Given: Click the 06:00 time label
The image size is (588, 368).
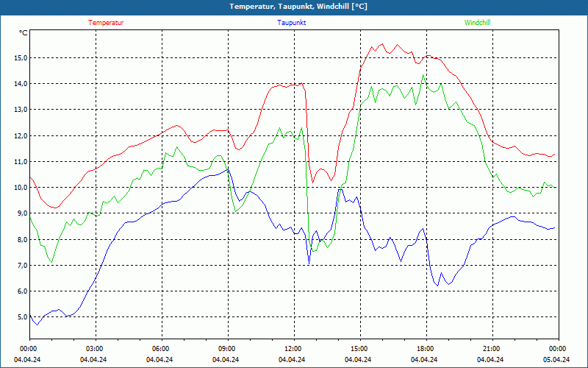Looking at the screenshot, I should pos(160,349).
